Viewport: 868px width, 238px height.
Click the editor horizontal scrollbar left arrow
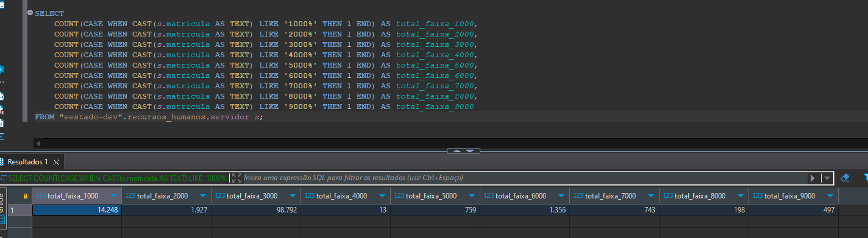[x=38, y=144]
